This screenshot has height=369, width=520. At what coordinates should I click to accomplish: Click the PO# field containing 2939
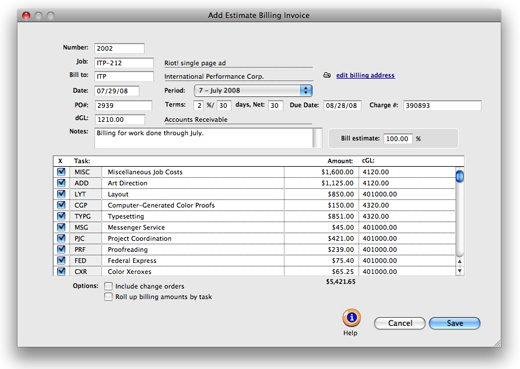point(123,105)
